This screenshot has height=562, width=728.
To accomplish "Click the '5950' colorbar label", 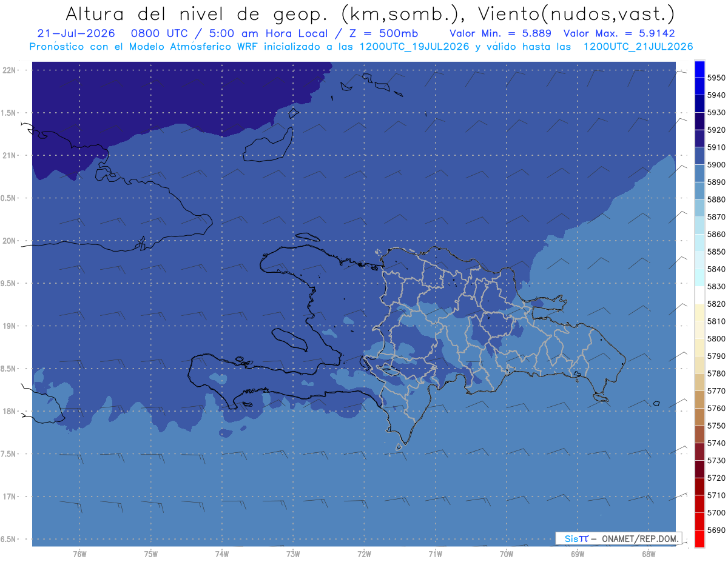I will point(716,78).
